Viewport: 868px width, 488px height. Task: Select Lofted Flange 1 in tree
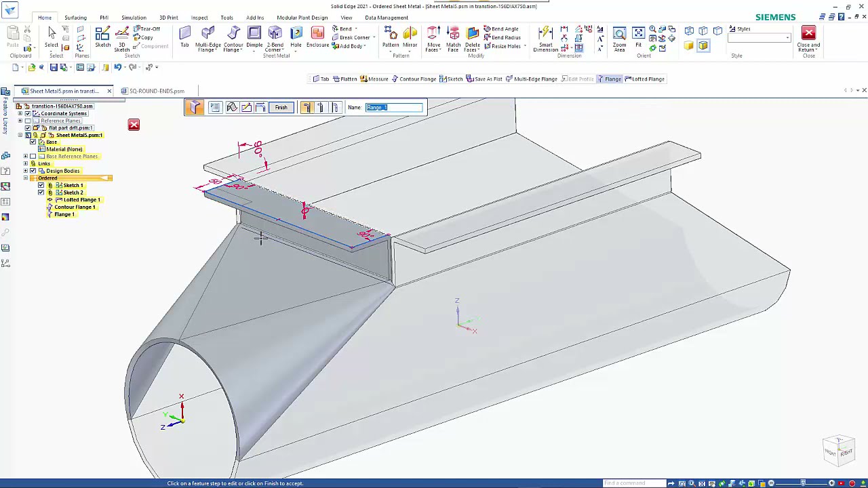(81, 200)
